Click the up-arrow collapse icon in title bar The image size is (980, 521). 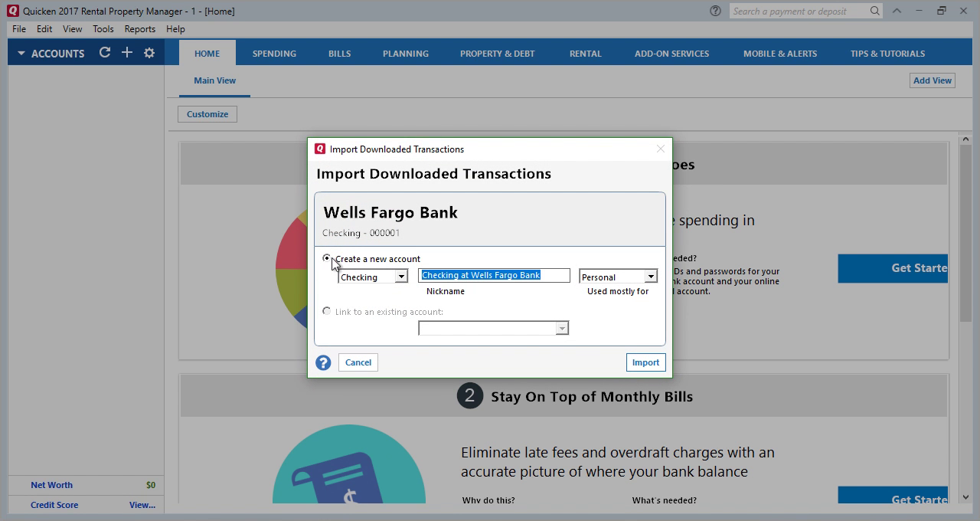(897, 11)
